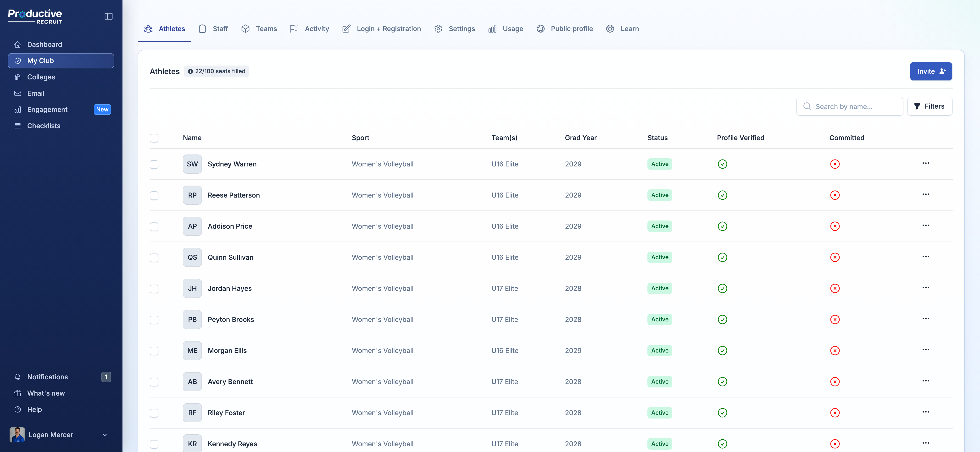Click the Settings gear icon
This screenshot has width=980, height=452.
coord(438,29)
